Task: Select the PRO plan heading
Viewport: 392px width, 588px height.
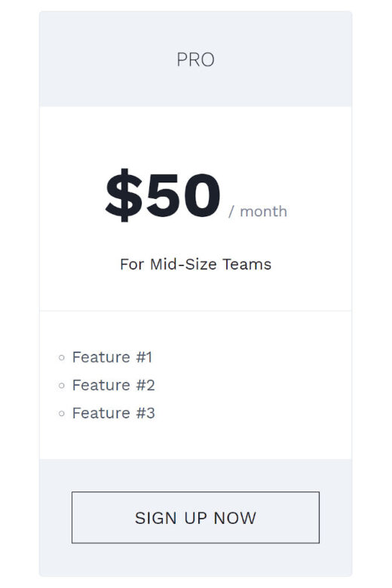Action: (195, 60)
